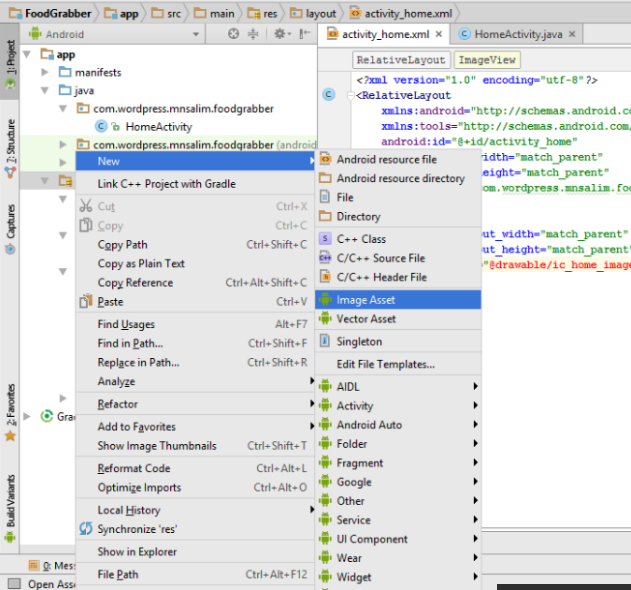Expand the androidTest package node
The width and height of the screenshot is (631, 590).
coord(63,144)
